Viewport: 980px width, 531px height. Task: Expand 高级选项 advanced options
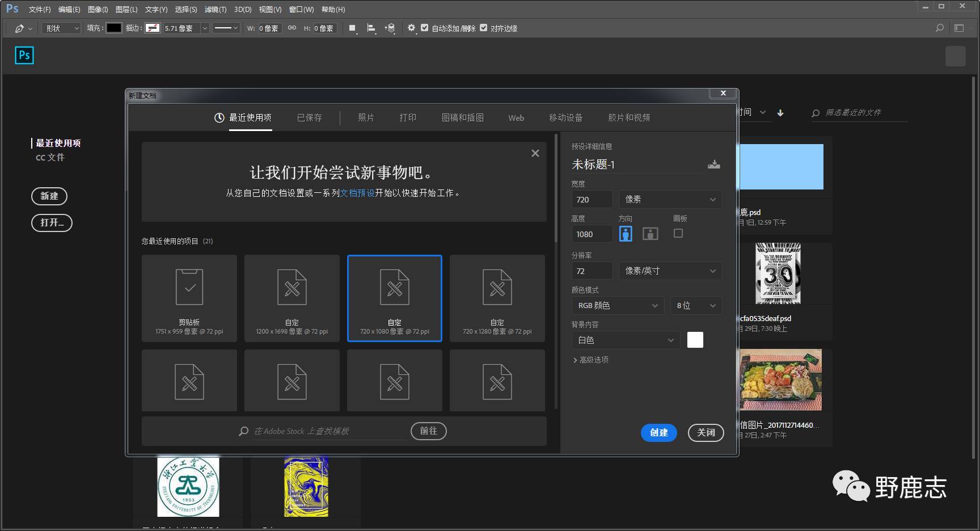pos(590,360)
